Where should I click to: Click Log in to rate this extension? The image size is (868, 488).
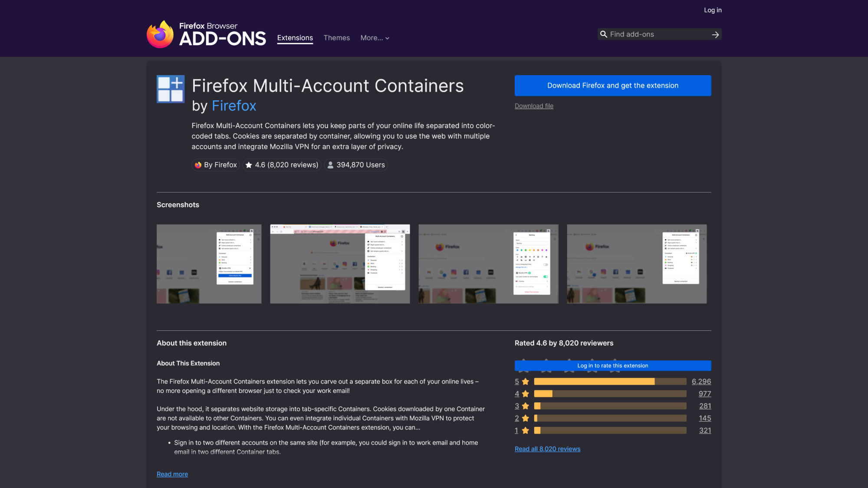tap(613, 366)
